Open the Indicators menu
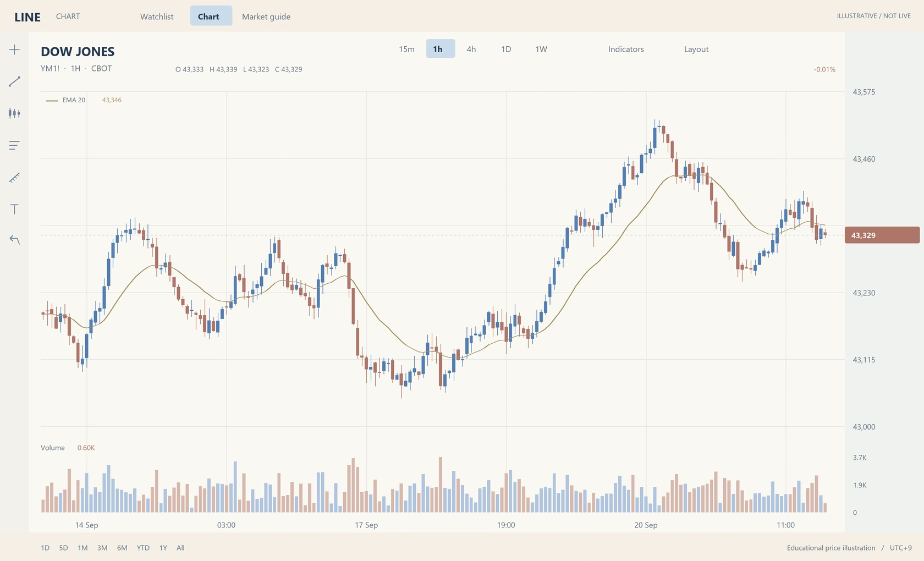 coord(626,49)
